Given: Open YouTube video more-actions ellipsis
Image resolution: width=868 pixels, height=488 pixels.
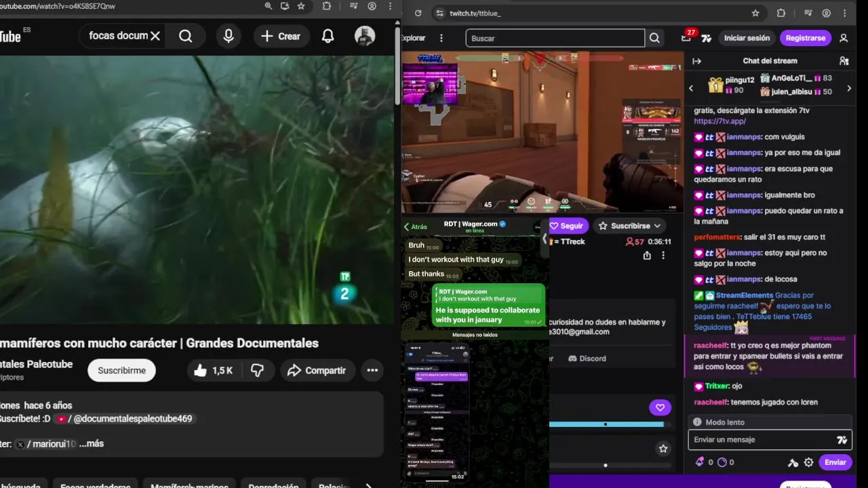Looking at the screenshot, I should pyautogui.click(x=372, y=370).
